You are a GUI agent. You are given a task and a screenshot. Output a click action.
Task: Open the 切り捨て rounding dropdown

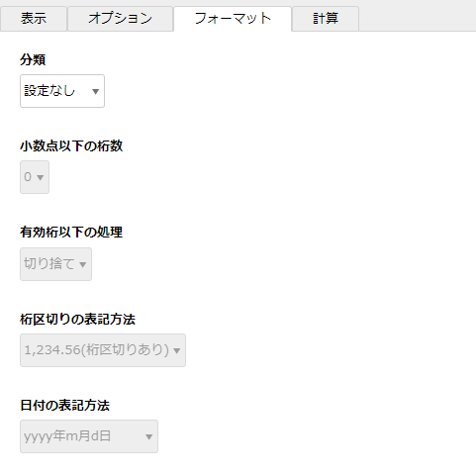55,264
